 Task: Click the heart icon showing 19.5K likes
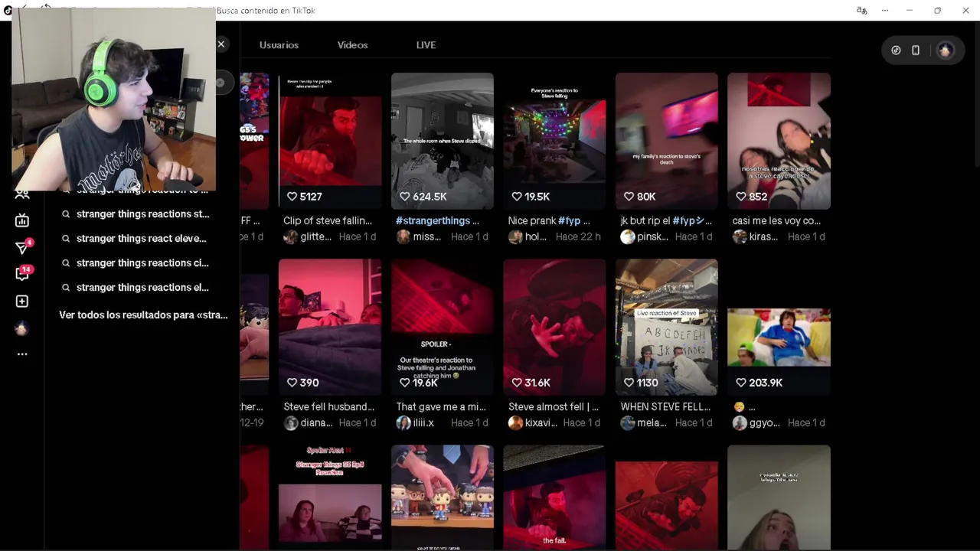[516, 197]
